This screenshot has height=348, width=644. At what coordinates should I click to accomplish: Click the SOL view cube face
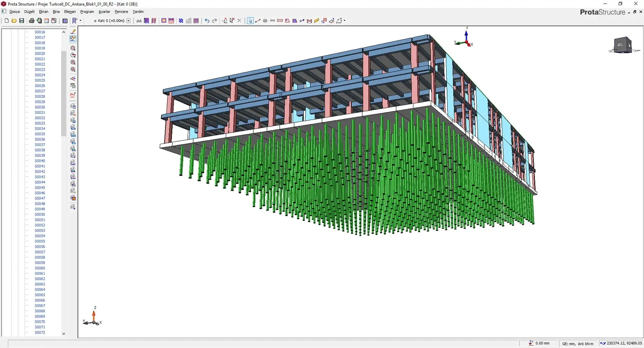(x=620, y=45)
